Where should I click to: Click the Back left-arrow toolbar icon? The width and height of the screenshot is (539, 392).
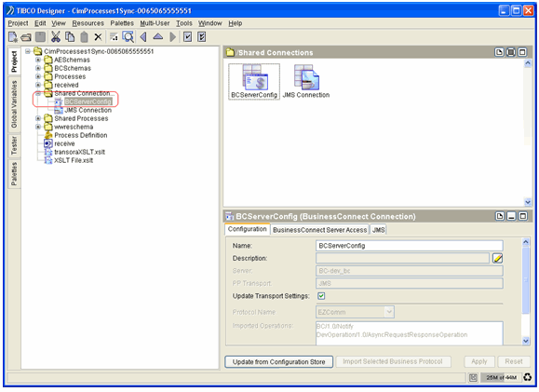143,37
